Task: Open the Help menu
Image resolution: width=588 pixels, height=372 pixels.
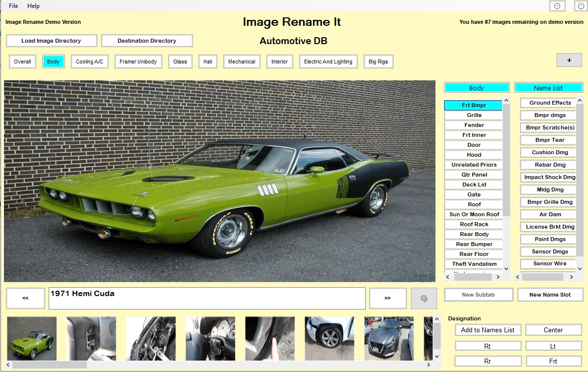Action: coord(33,6)
